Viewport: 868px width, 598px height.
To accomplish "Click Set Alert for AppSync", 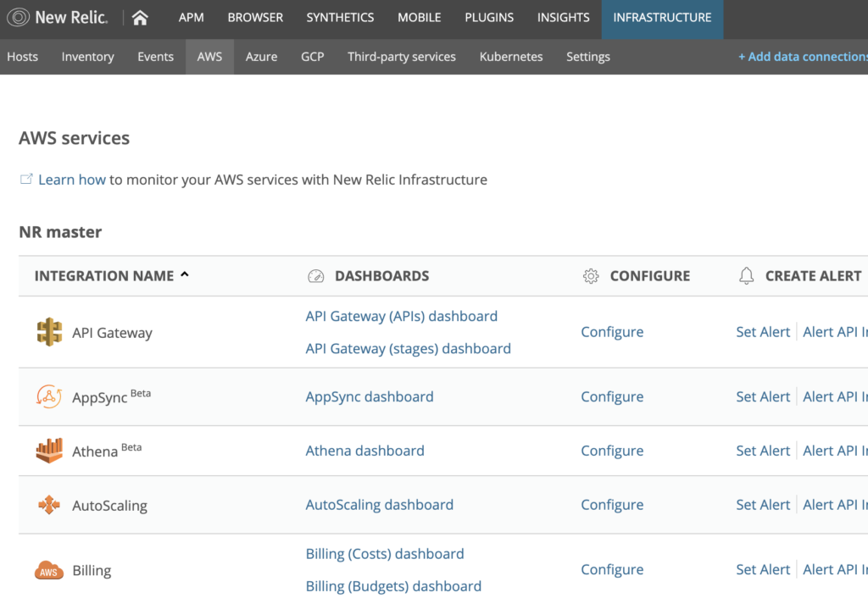I will click(x=763, y=396).
